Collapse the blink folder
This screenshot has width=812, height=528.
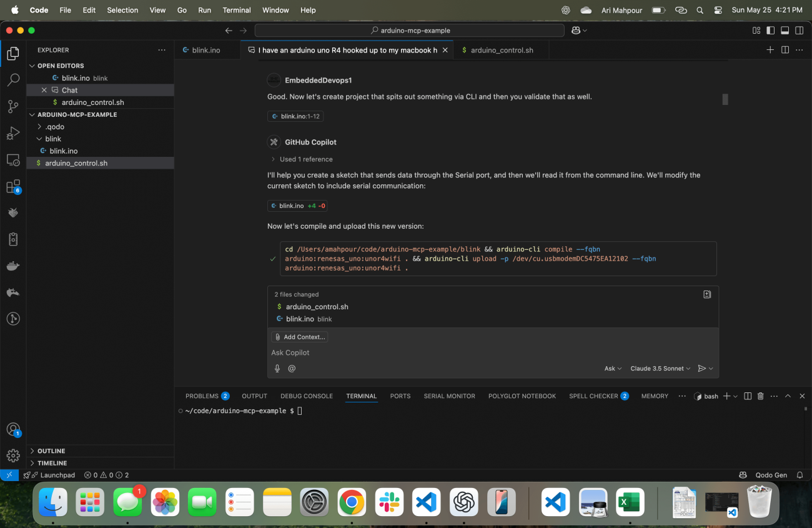pos(40,139)
